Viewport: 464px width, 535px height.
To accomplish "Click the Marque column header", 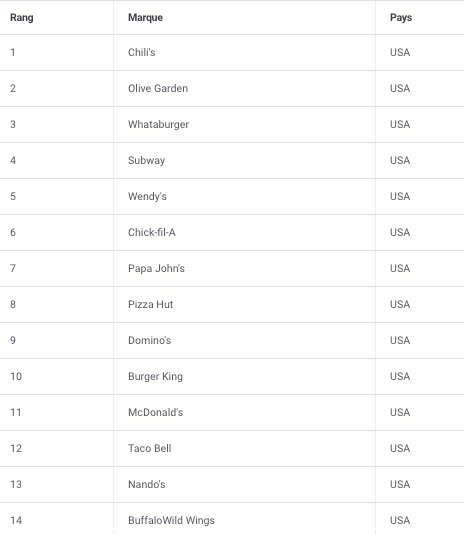I will click(145, 17).
